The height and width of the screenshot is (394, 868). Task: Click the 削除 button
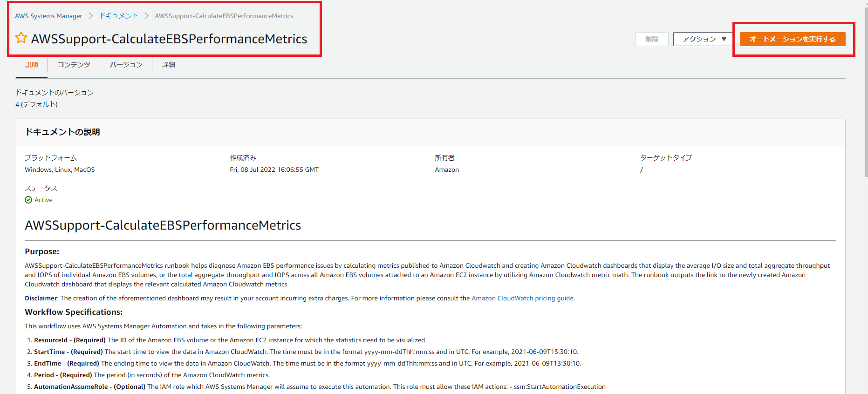[652, 39]
